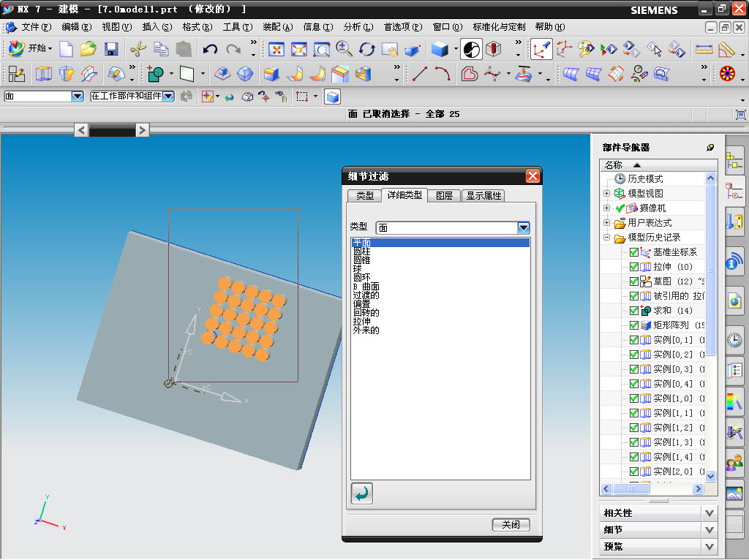Viewport: 749px width, 560px height.
Task: Pin the Part Navigator panel
Action: pos(710,148)
